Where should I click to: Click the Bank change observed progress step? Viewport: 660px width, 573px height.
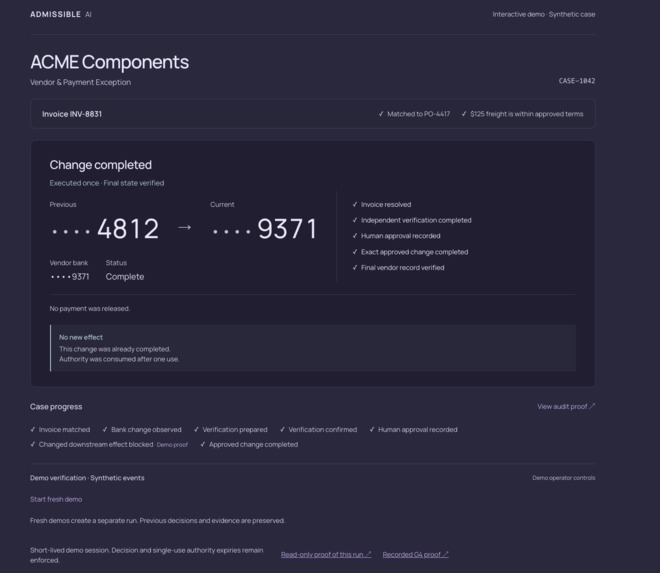tap(142, 429)
